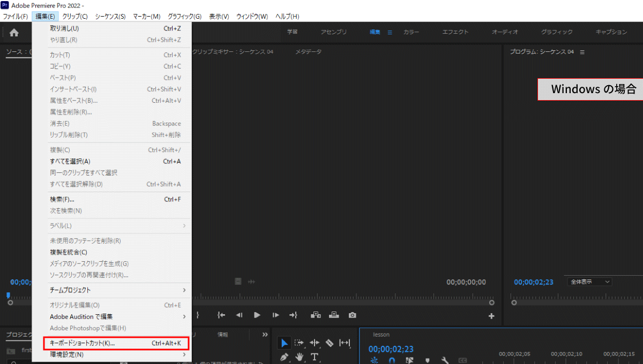This screenshot has width=643, height=364.
Task: Select the Ripple Edit tool
Action: point(315,343)
